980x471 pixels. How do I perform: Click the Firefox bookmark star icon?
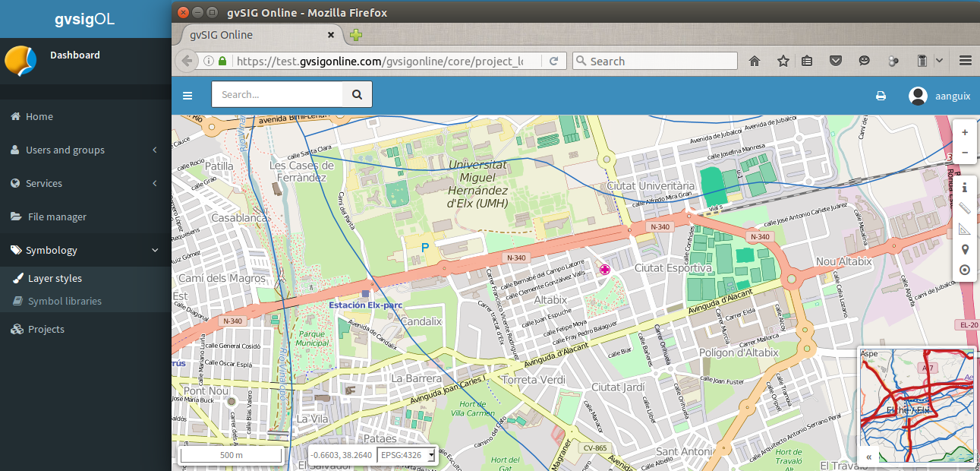(783, 62)
